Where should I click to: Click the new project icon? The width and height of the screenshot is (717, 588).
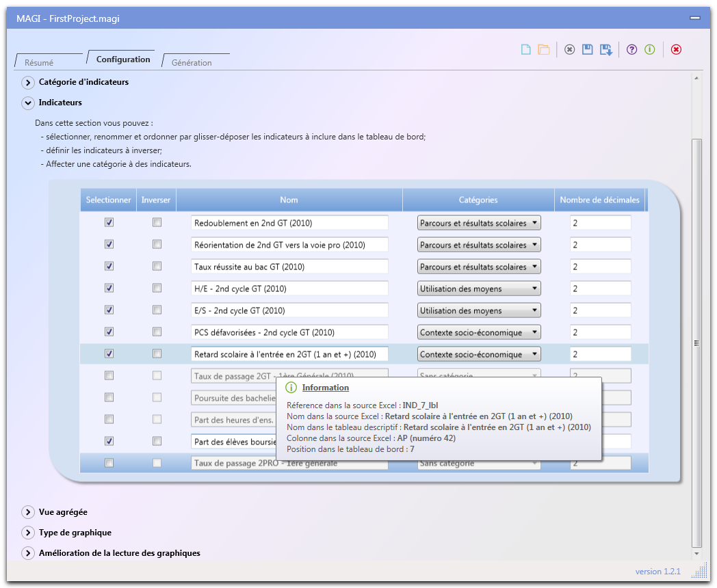[525, 49]
